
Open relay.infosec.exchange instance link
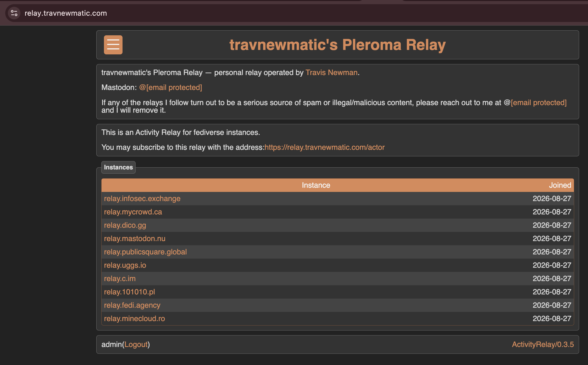(x=142, y=198)
